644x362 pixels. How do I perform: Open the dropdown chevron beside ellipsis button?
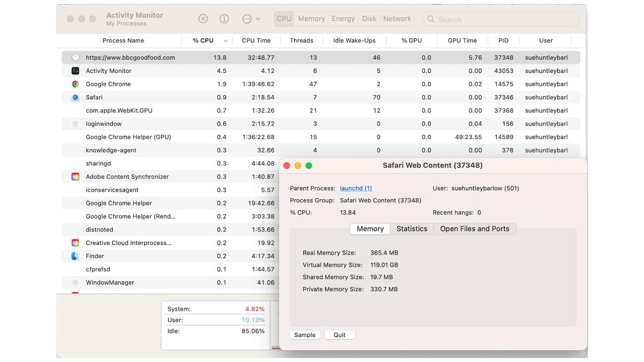pyautogui.click(x=258, y=19)
